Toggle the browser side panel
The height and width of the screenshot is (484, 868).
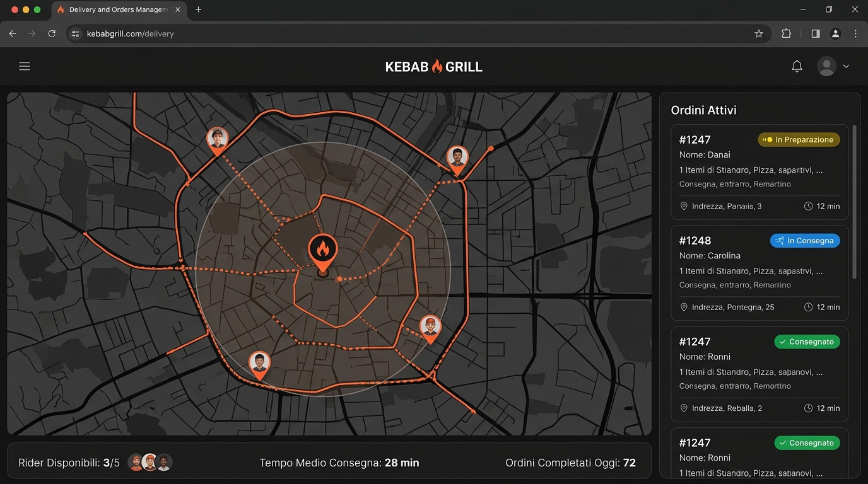pos(814,33)
